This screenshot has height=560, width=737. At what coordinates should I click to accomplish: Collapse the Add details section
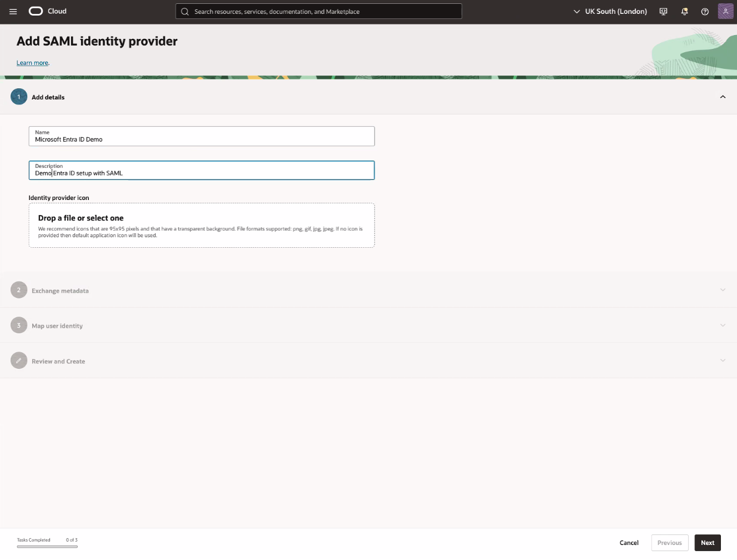[723, 96]
